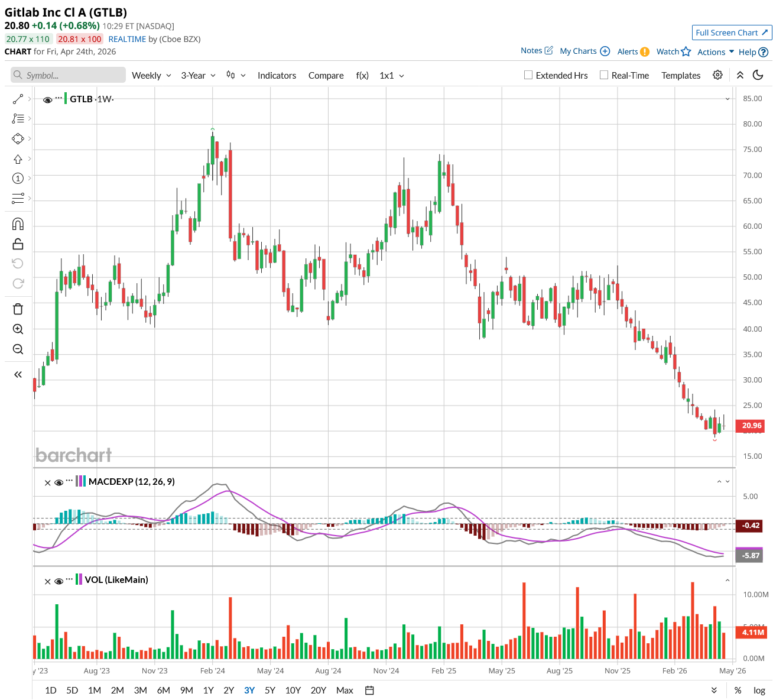Open the Indicators dialog

(x=277, y=75)
